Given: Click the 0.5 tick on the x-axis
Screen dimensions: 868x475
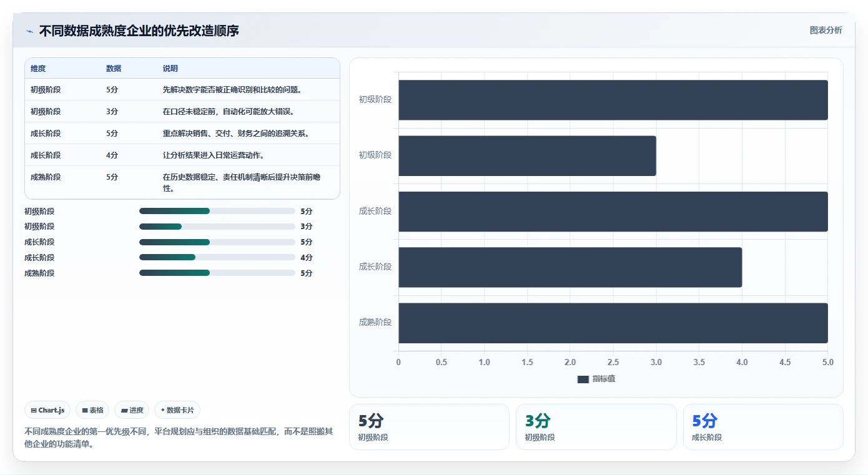Looking at the screenshot, I should point(441,362).
